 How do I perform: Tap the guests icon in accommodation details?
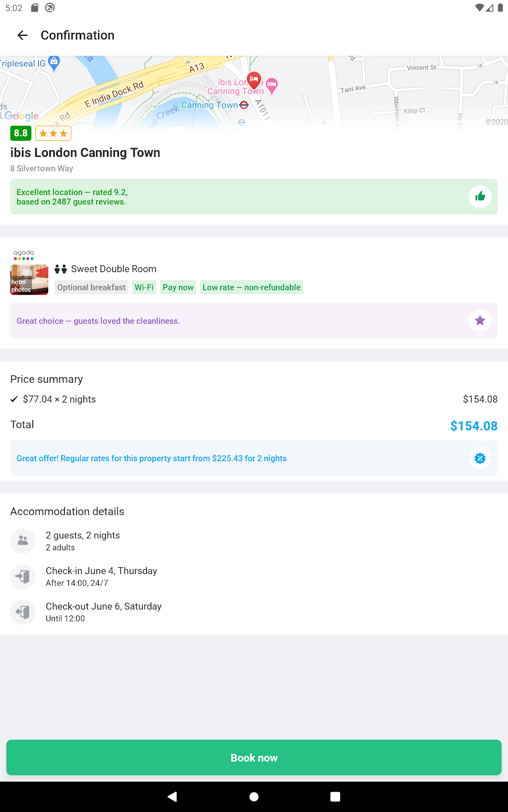point(23,541)
